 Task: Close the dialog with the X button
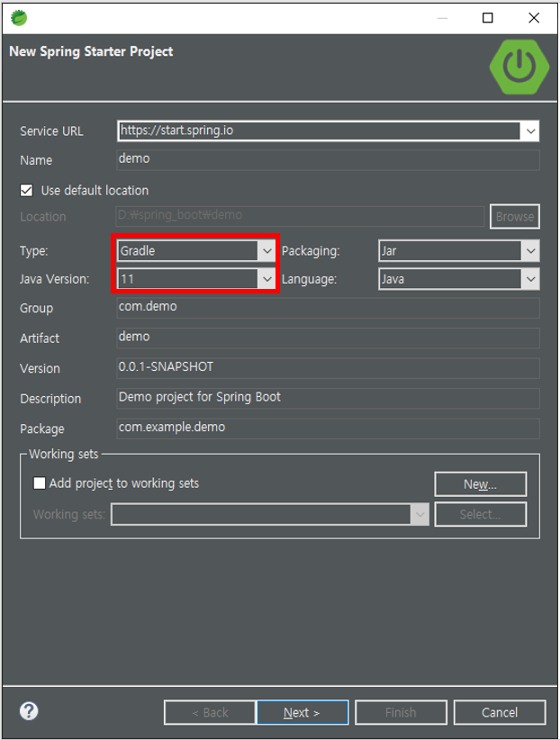click(x=534, y=18)
